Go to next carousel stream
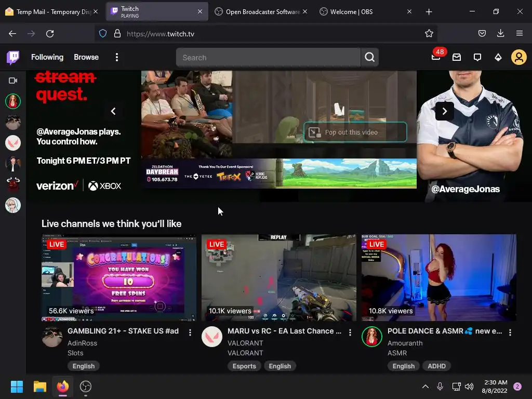Image resolution: width=532 pixels, height=399 pixels. tap(445, 111)
